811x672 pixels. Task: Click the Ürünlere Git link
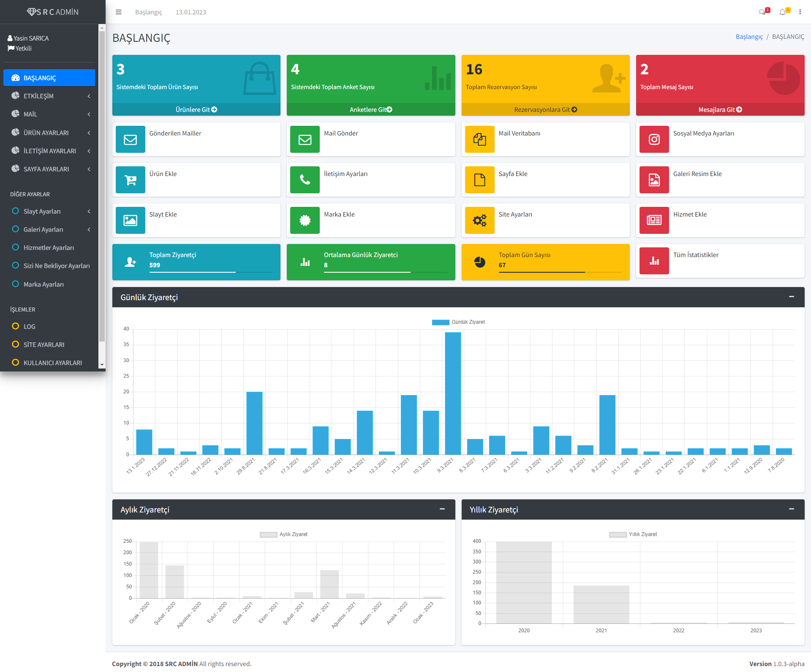pos(196,110)
